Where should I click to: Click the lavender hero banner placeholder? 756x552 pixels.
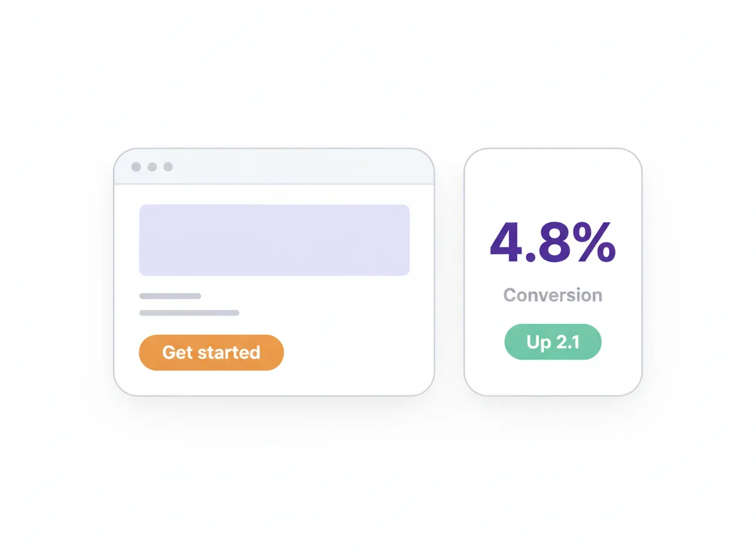point(275,240)
